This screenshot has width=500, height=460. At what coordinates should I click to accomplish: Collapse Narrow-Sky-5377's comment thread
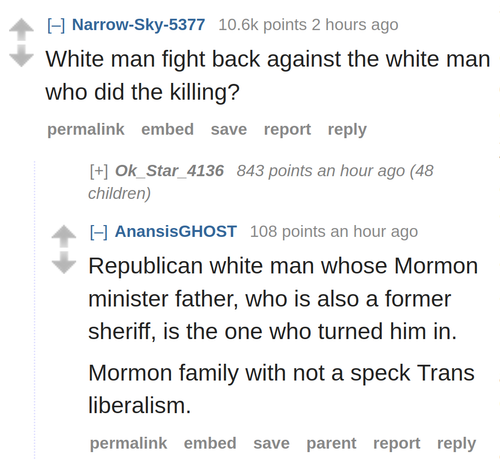pyautogui.click(x=56, y=25)
